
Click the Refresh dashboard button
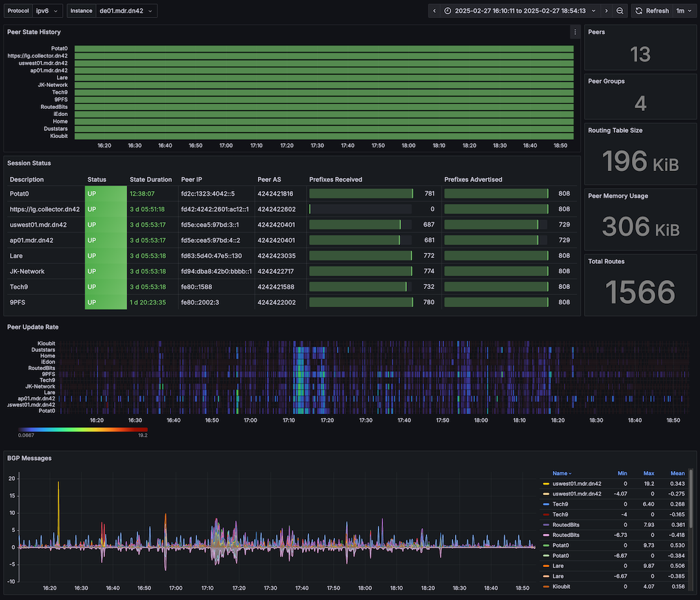(651, 11)
